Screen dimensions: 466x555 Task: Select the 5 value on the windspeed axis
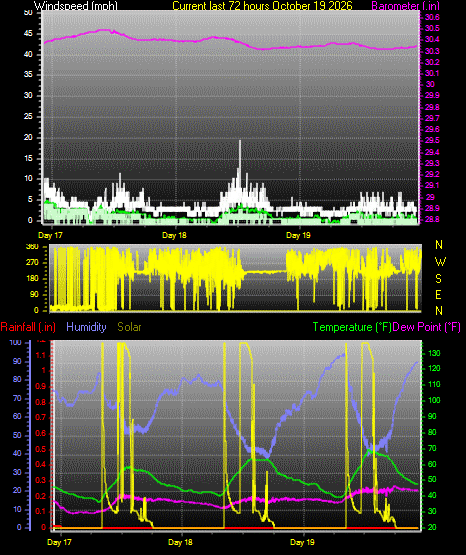(x=30, y=200)
